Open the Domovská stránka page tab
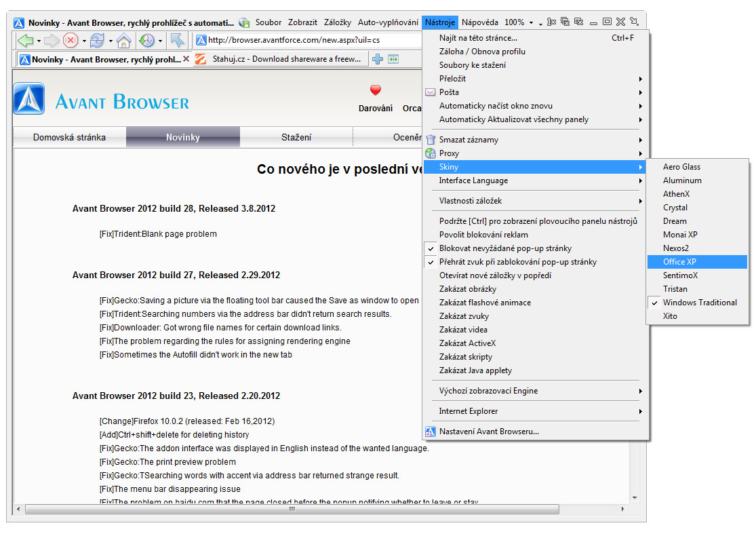The image size is (756, 536). (x=69, y=138)
